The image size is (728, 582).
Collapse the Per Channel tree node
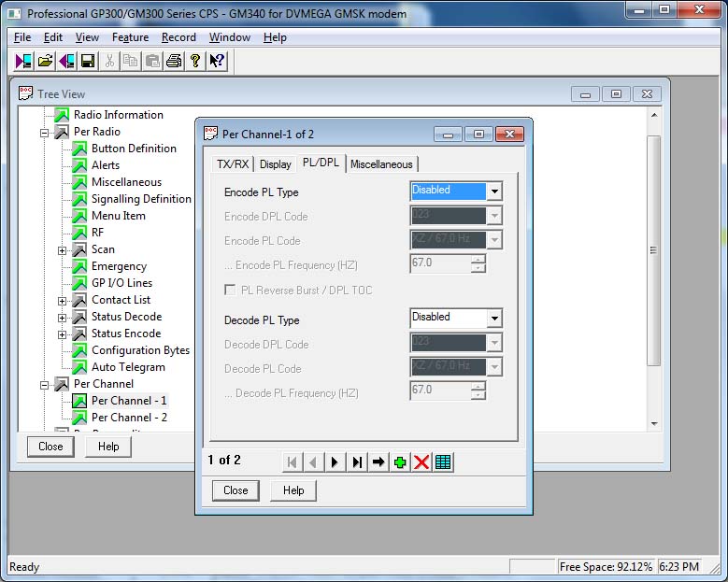tap(45, 385)
